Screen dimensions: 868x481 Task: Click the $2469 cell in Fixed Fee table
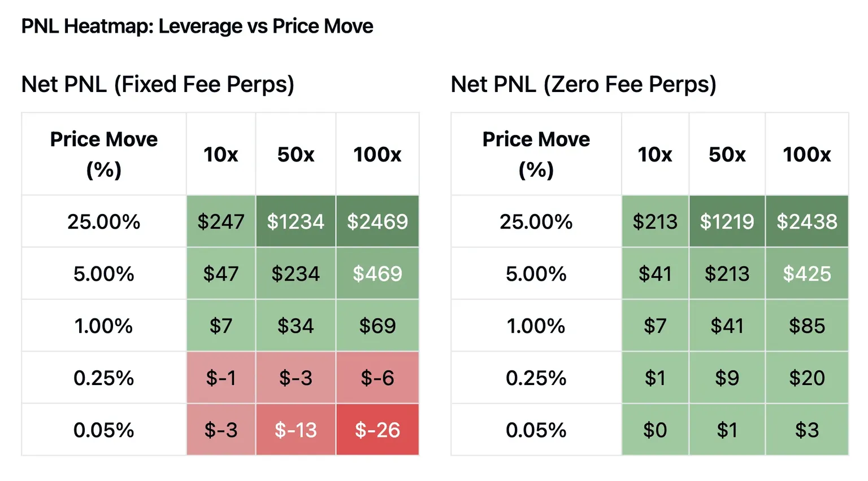pos(377,221)
